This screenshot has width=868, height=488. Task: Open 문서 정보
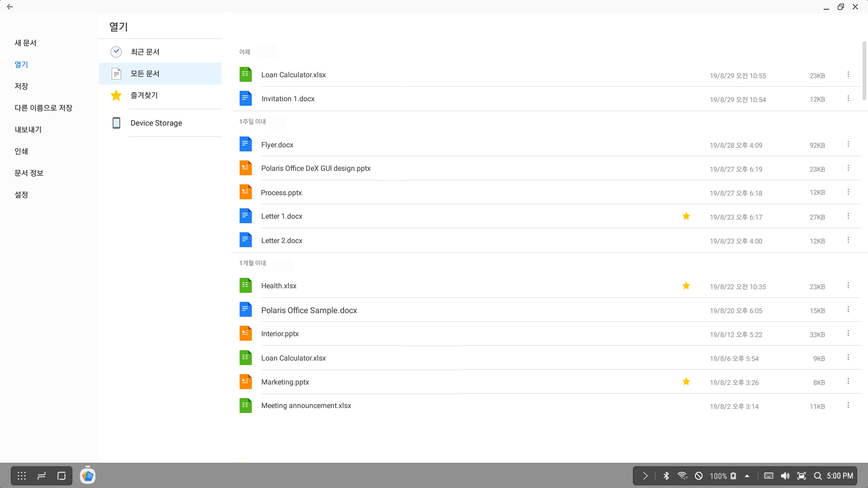pos(29,173)
